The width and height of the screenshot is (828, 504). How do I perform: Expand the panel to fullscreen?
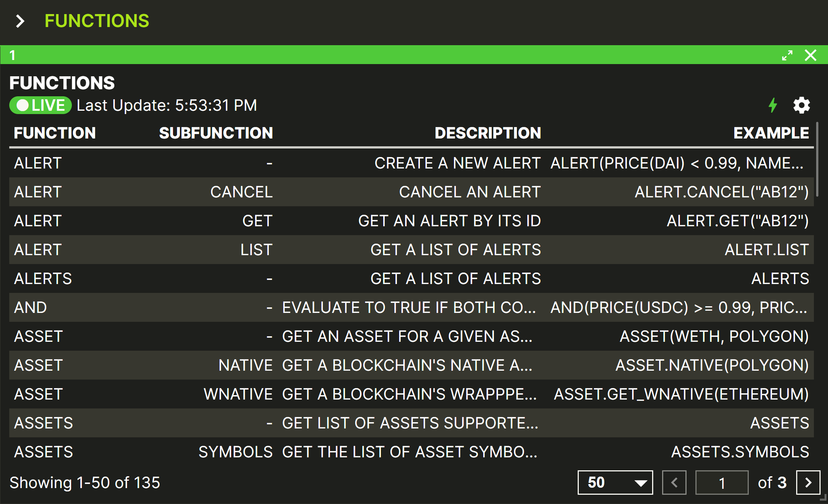click(x=787, y=56)
